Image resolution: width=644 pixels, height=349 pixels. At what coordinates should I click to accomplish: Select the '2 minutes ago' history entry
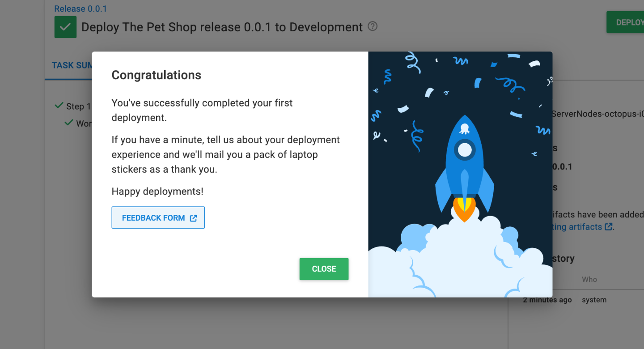[x=547, y=300]
